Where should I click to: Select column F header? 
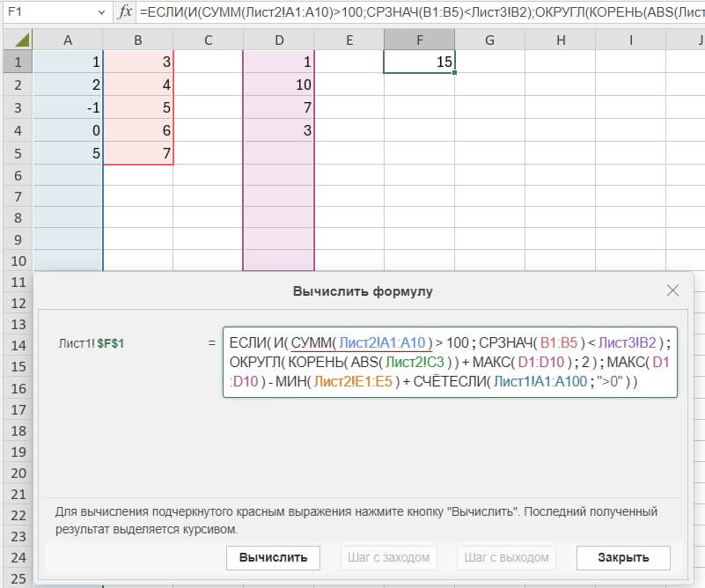[x=419, y=40]
